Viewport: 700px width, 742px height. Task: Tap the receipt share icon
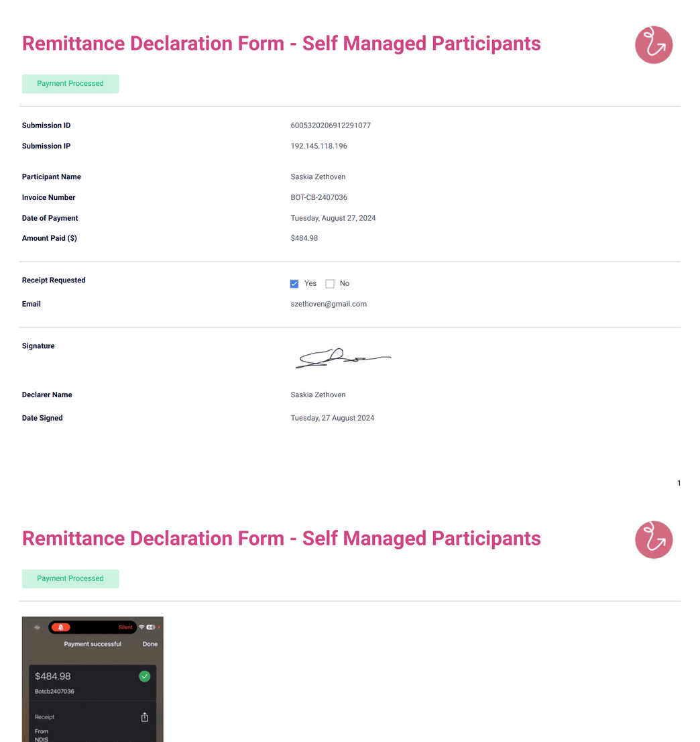[x=145, y=717]
